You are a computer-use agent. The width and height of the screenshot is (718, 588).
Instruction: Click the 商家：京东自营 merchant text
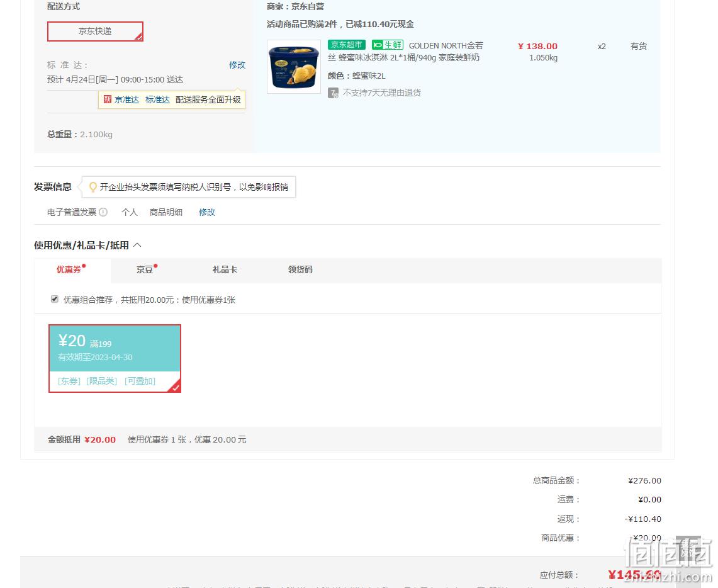pos(295,6)
